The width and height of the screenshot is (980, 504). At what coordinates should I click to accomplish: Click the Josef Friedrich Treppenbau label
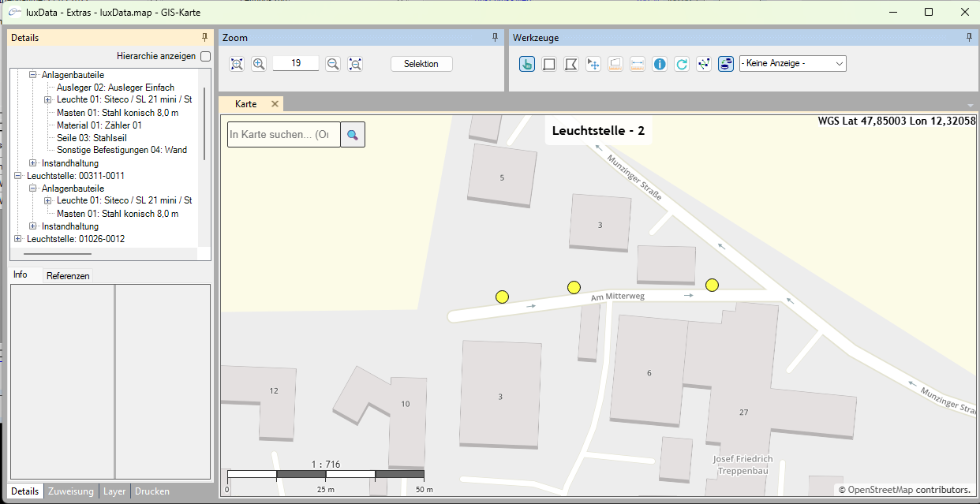742,465
